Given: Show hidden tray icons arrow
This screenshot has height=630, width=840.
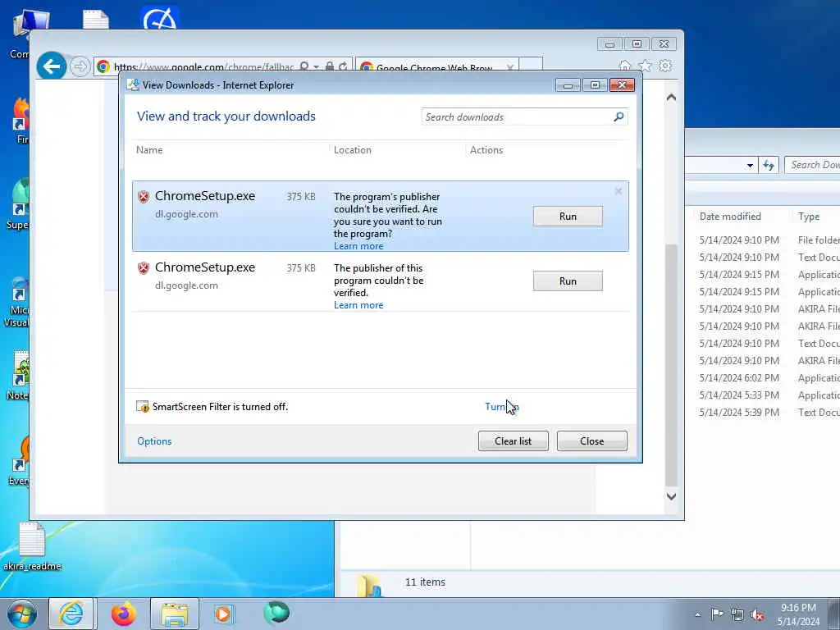Looking at the screenshot, I should [697, 614].
